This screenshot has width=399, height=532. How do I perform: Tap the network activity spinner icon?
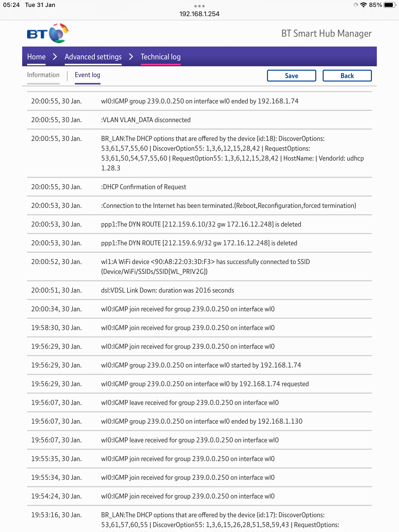pos(355,5)
